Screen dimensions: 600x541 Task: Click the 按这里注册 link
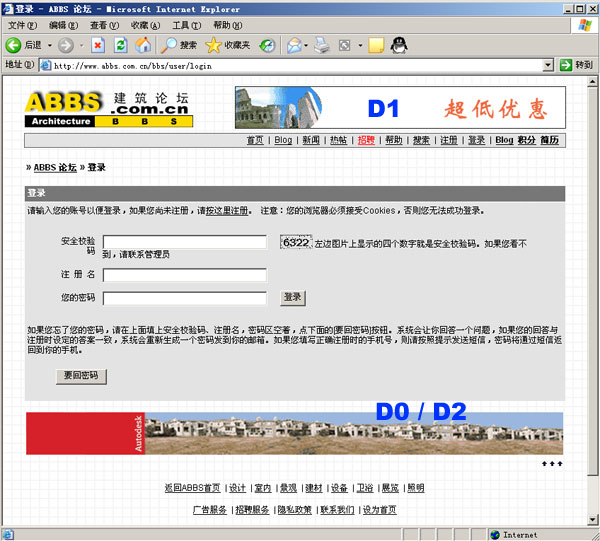coord(226,211)
